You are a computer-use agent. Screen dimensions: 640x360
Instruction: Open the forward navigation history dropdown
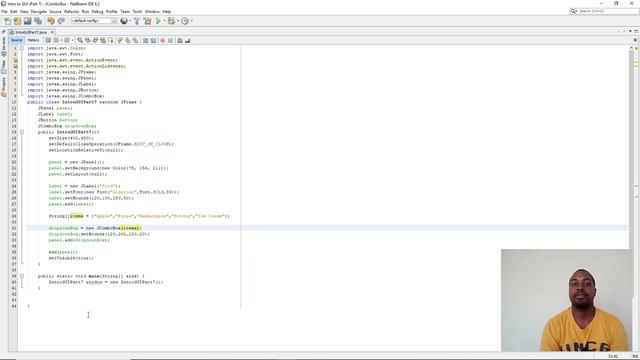[72, 40]
